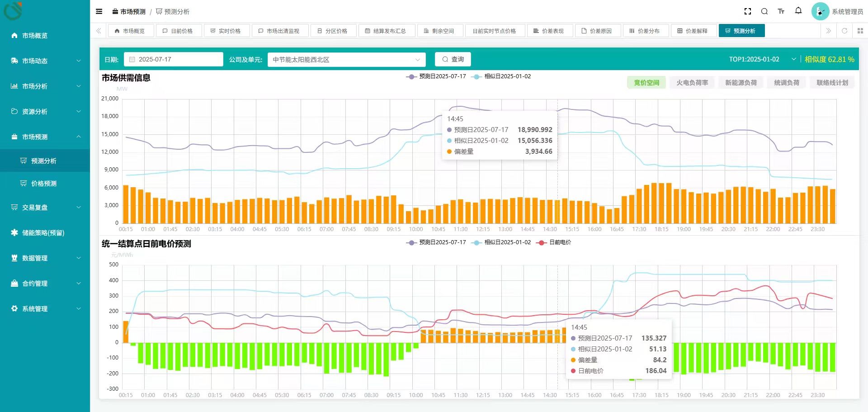Enter fullscreen mode via top-right icon
868x412 pixels.
click(x=748, y=12)
